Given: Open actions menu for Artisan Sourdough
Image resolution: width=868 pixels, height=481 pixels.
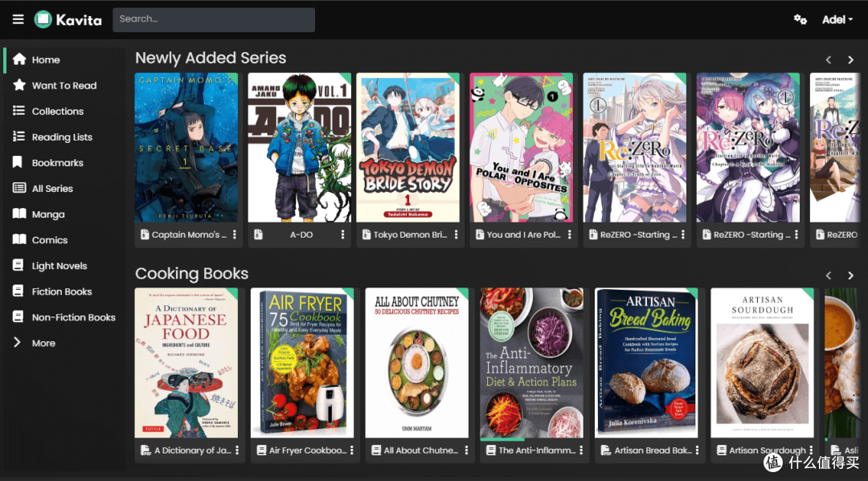Looking at the screenshot, I should [811, 450].
